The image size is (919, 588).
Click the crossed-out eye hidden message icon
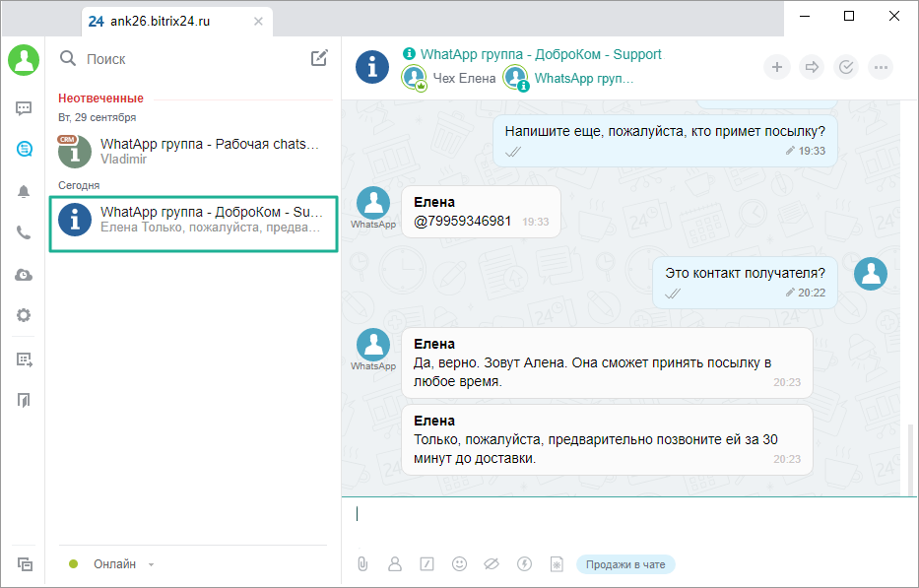[x=492, y=564]
